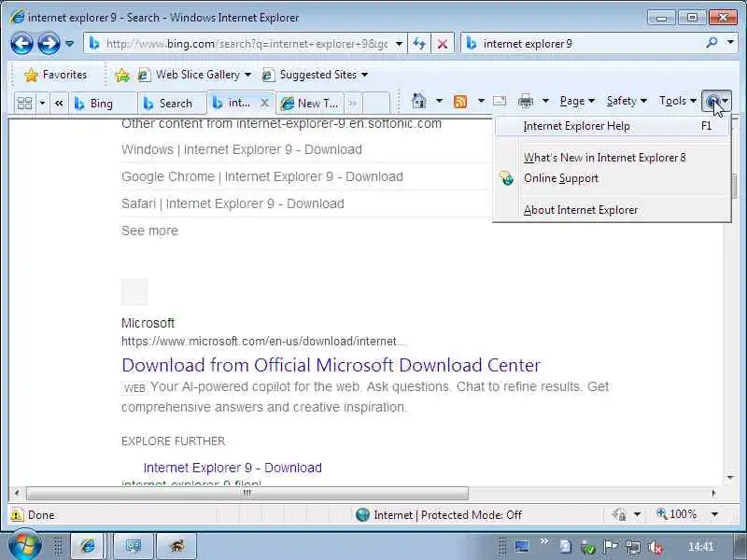Select Internet Explorer Help menu item
747x560 pixels.
[613, 126]
